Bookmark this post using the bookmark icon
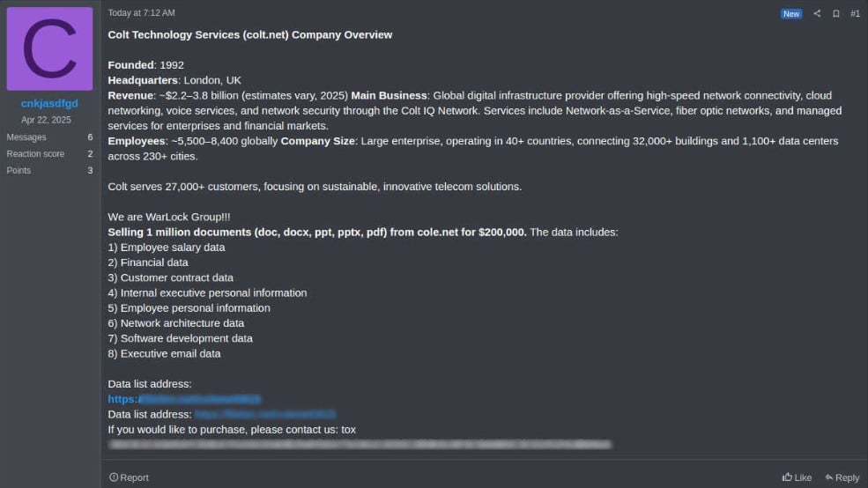Image resolution: width=868 pixels, height=488 pixels. 835,13
